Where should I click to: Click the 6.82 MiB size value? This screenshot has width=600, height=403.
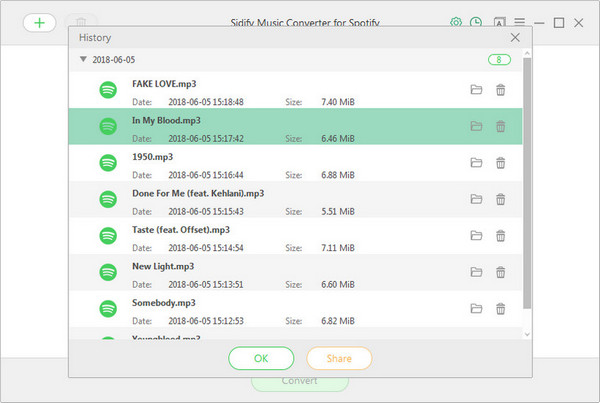pyautogui.click(x=338, y=321)
